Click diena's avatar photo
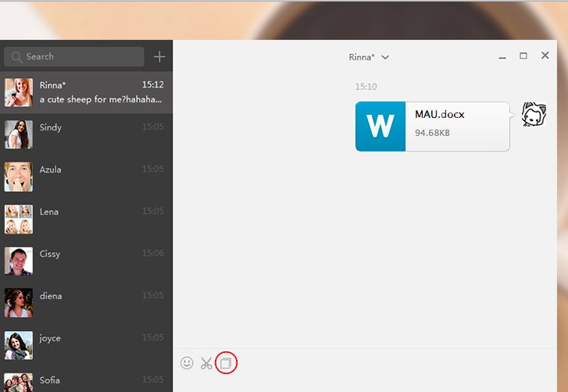Viewport: 568px width, 392px height. 19,303
